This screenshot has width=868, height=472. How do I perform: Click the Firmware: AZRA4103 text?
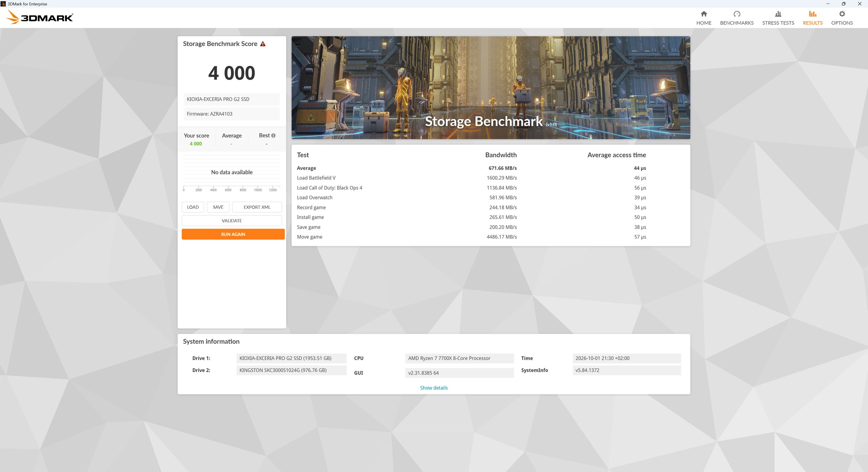point(210,114)
